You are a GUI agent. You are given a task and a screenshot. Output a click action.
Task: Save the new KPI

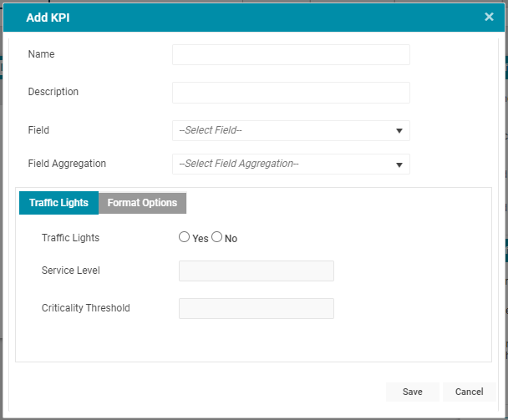click(413, 392)
